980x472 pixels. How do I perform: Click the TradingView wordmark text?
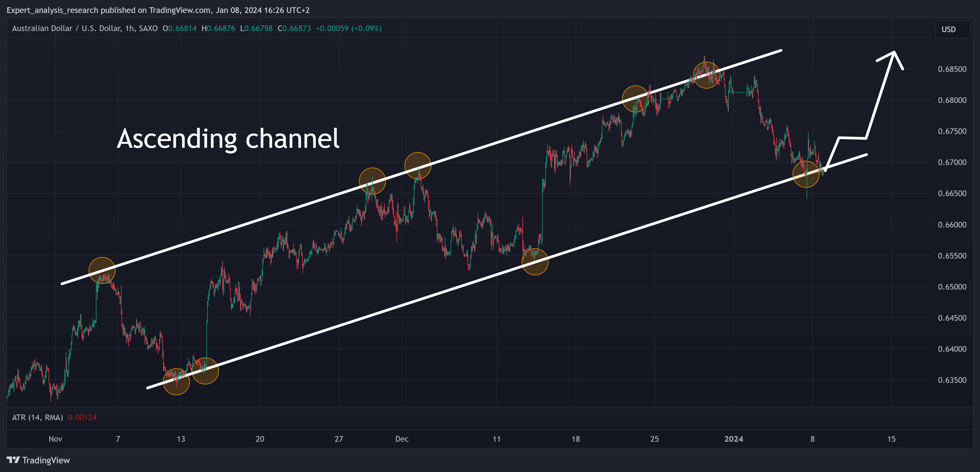pos(46,460)
